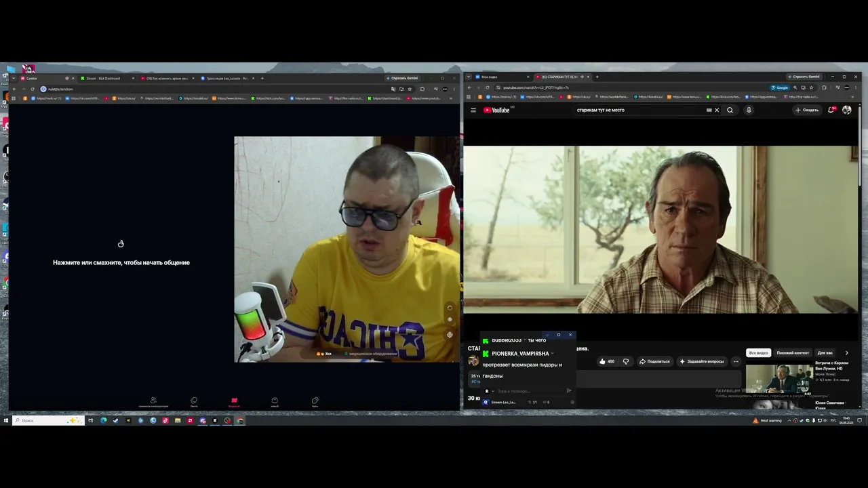The width and height of the screenshot is (868, 488).
Task: Open YouTube notifications bell
Action: point(831,110)
